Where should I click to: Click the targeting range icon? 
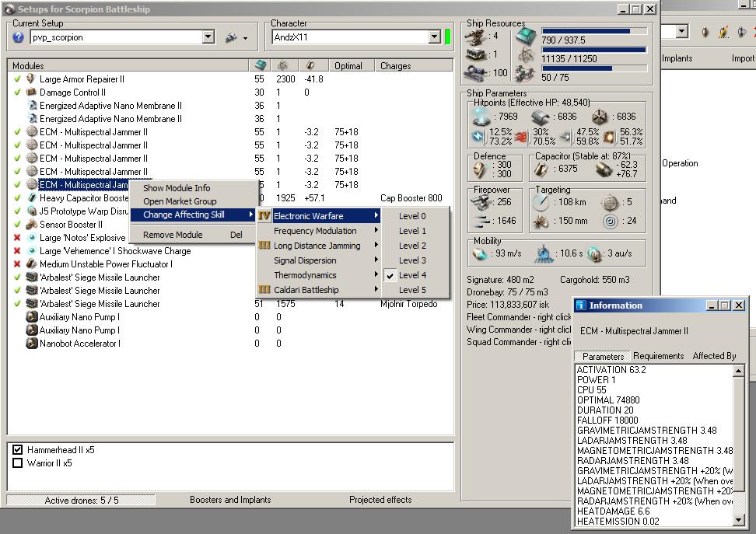point(542,203)
